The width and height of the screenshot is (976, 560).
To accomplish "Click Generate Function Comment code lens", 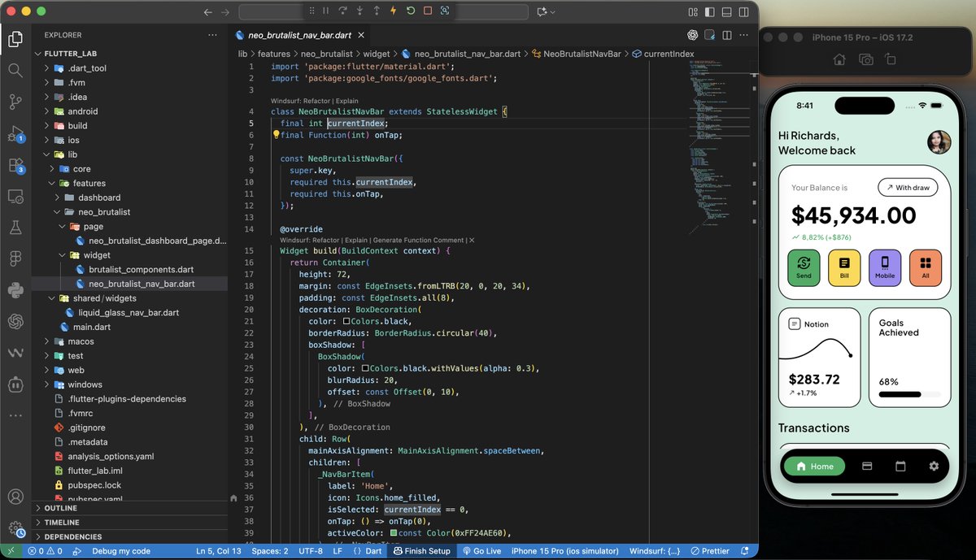I will [419, 241].
